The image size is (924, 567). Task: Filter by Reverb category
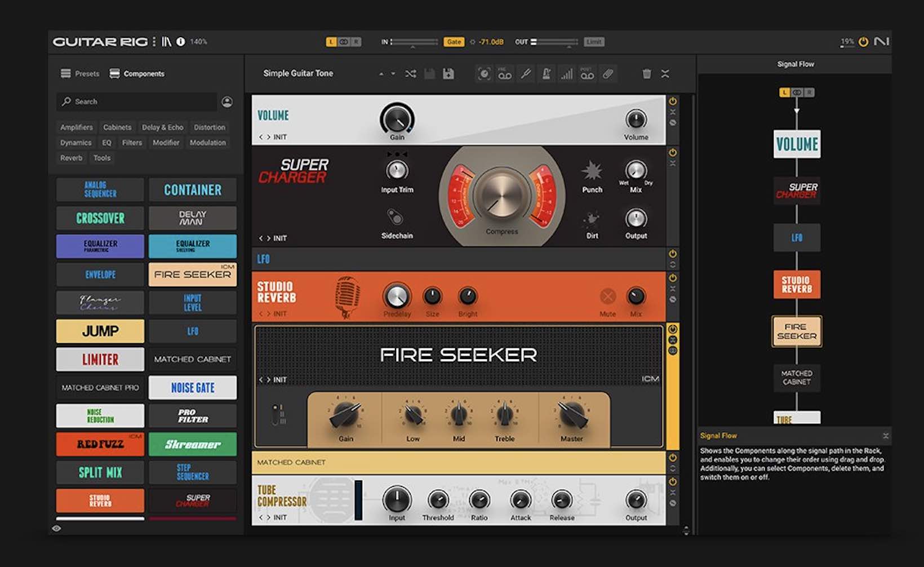(x=72, y=158)
